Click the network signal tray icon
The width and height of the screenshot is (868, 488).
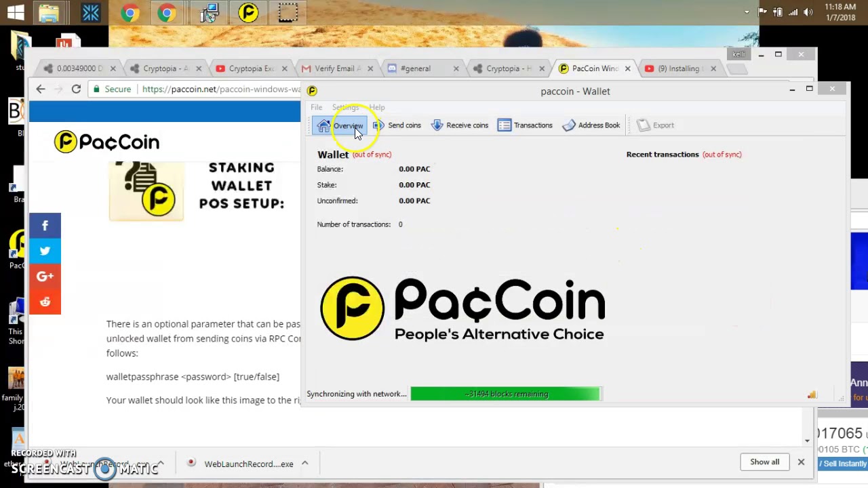coord(793,12)
